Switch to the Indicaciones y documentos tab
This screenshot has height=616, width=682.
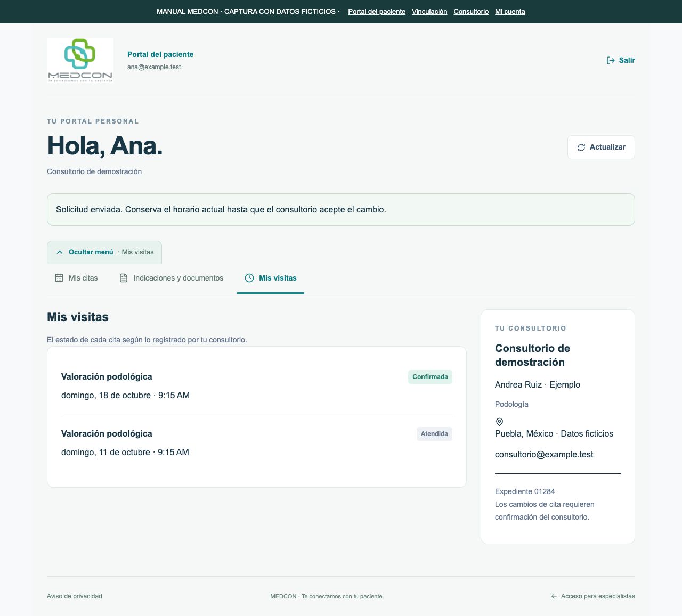[x=172, y=278]
